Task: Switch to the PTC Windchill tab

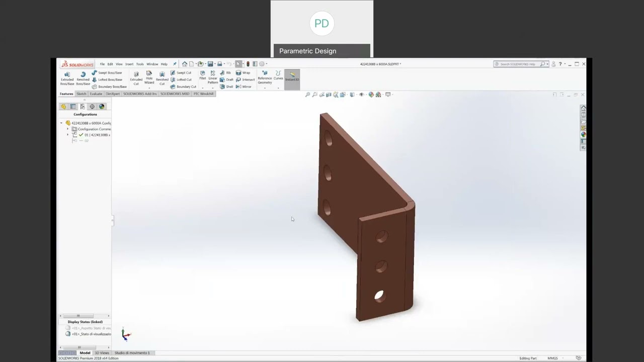Action: point(203,94)
